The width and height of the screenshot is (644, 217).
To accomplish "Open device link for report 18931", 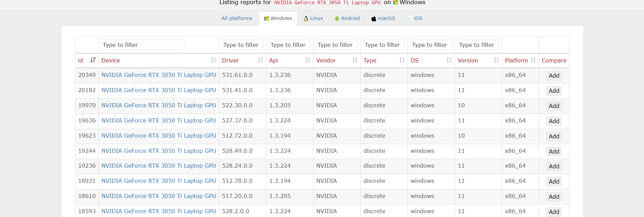I will pyautogui.click(x=159, y=181).
